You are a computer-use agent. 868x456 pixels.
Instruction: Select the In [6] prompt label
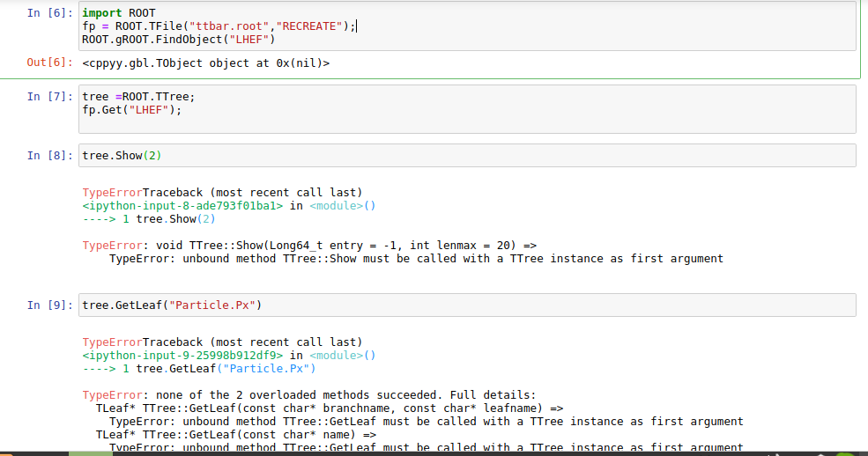(x=48, y=13)
